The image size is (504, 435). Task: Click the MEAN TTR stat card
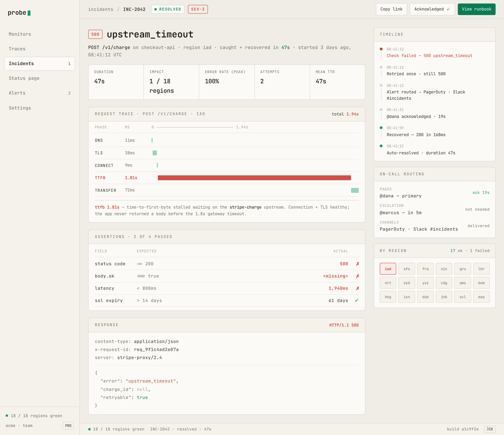click(x=337, y=82)
